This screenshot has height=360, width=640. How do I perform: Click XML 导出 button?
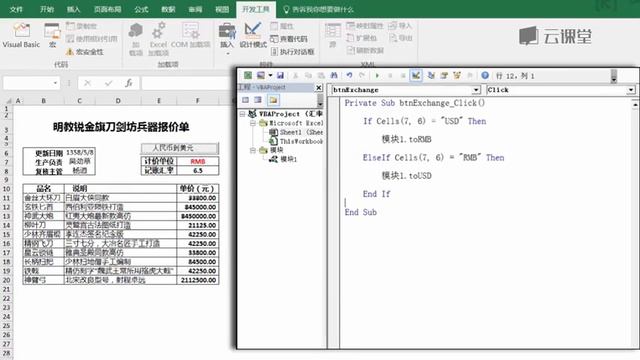[x=400, y=38]
